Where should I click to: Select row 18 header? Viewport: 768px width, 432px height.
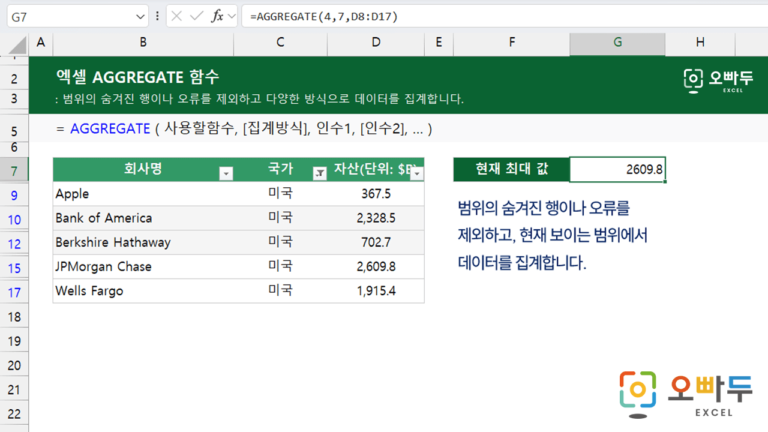pyautogui.click(x=14, y=316)
